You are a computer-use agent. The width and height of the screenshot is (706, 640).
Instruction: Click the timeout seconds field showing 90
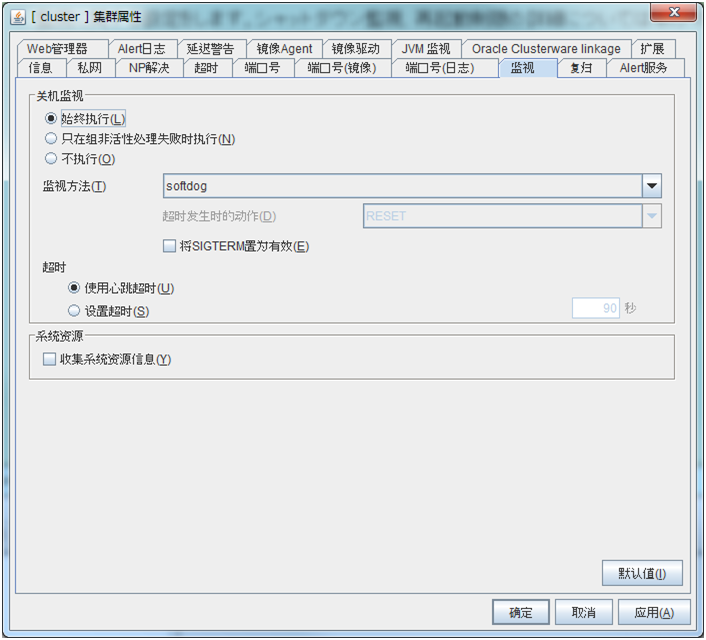(596, 308)
